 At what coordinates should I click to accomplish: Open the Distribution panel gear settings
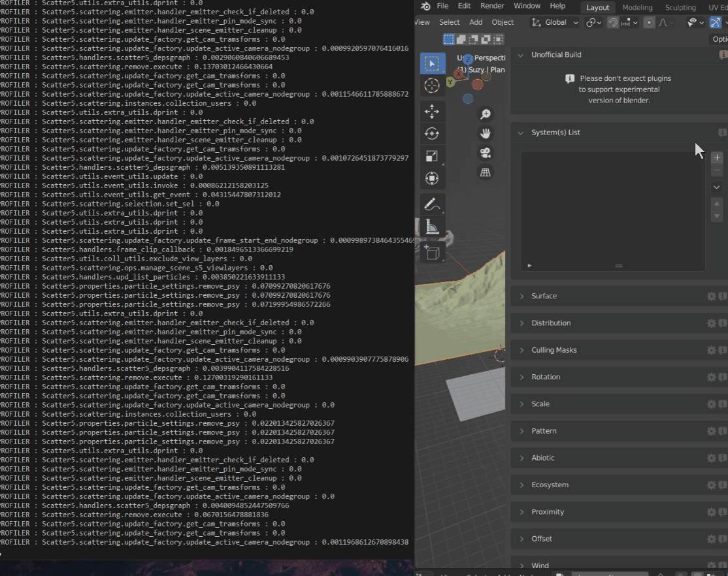point(711,323)
